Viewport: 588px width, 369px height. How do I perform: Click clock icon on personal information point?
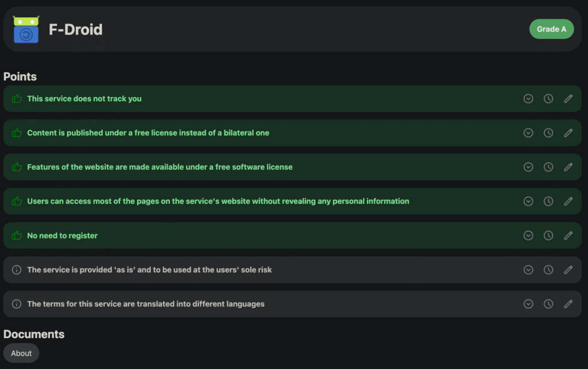(x=548, y=201)
